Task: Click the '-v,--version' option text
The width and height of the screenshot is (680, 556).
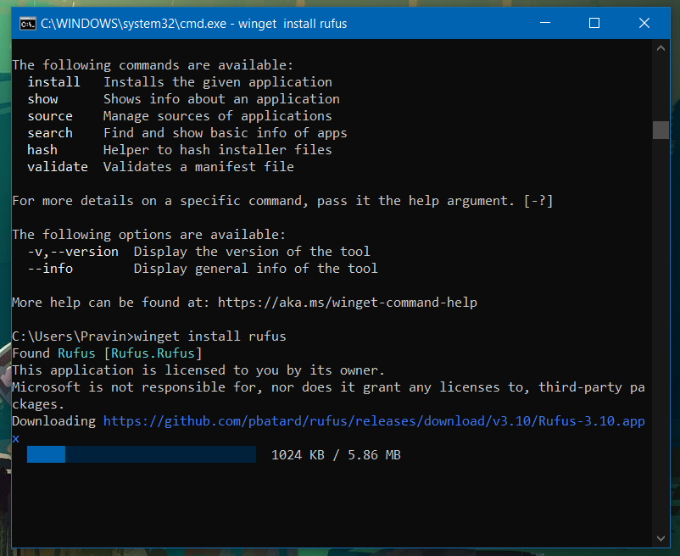Action: 73,252
